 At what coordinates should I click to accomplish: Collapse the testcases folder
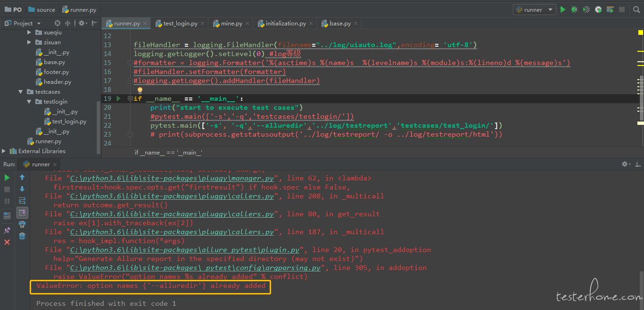[21, 92]
